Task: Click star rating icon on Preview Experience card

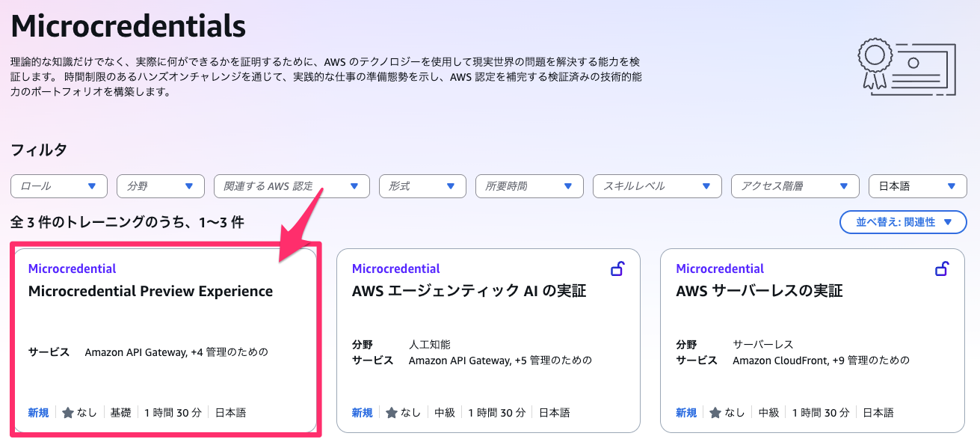Action: pos(68,413)
